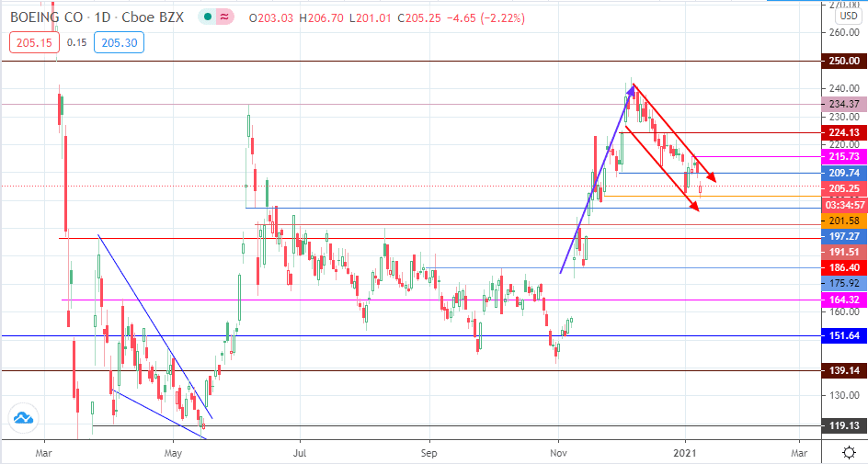Select the gray 119.13 price label

pos(844,425)
